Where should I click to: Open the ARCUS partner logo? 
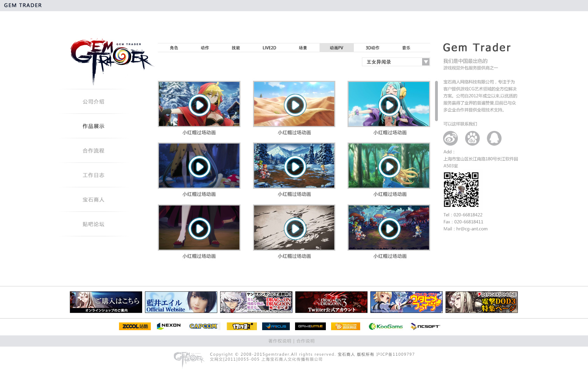pos(276,326)
